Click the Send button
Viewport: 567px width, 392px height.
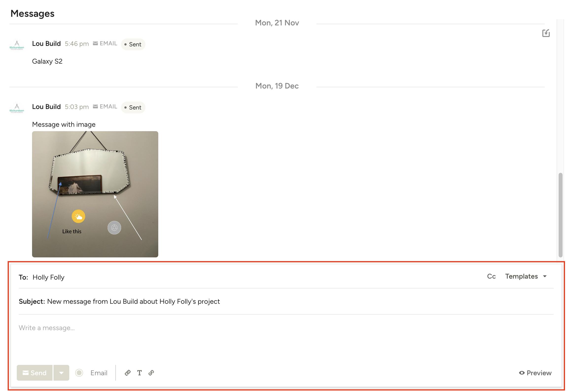pyautogui.click(x=35, y=373)
